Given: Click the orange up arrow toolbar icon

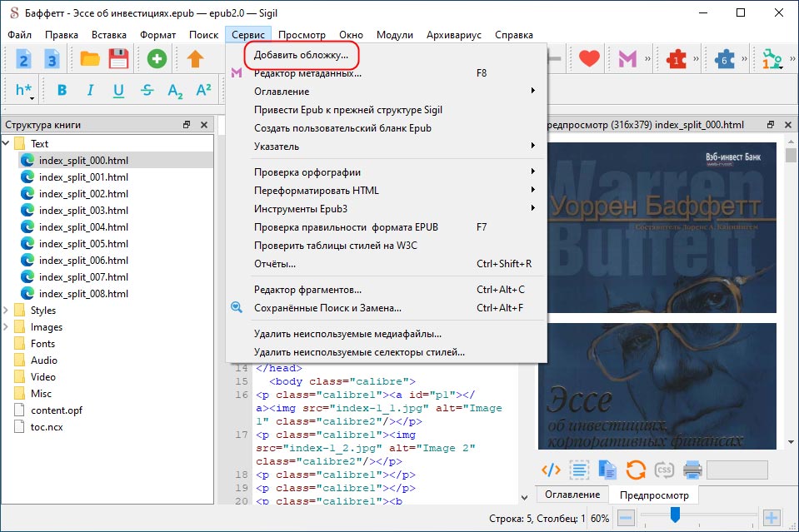Looking at the screenshot, I should pos(195,59).
